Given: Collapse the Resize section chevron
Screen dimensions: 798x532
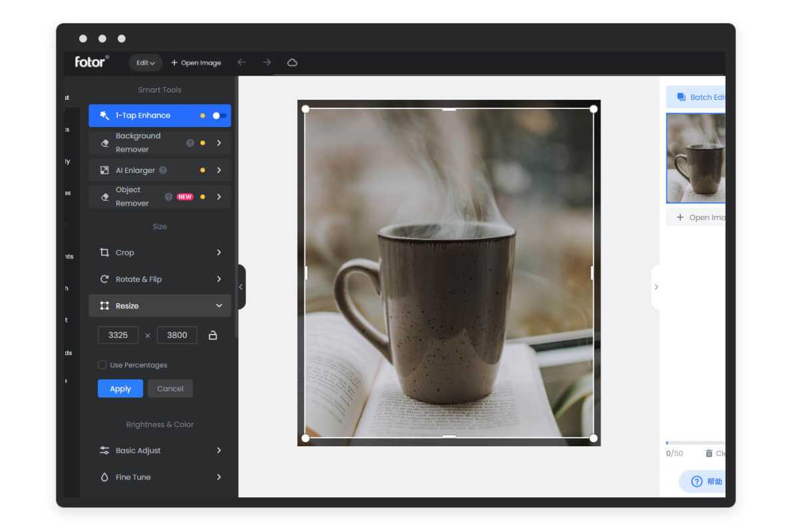Looking at the screenshot, I should (219, 306).
